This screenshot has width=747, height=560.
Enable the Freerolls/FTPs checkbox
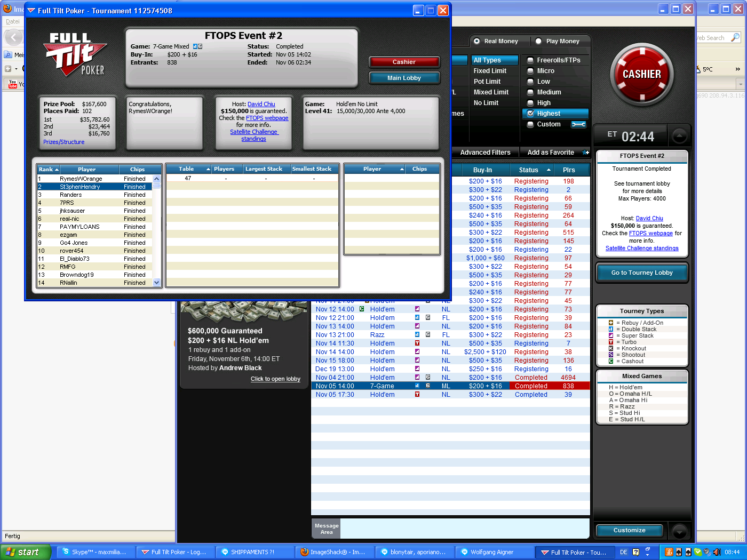(530, 60)
